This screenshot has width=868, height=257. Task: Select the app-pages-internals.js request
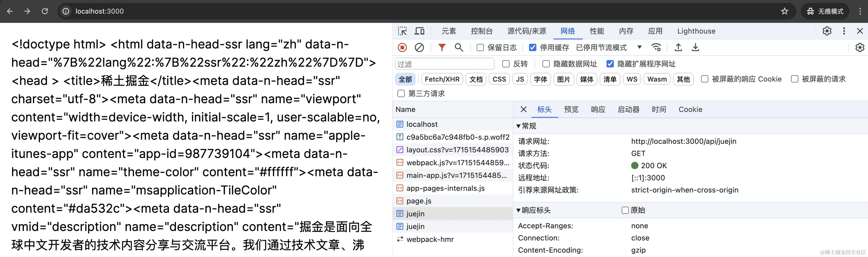[x=453, y=188]
